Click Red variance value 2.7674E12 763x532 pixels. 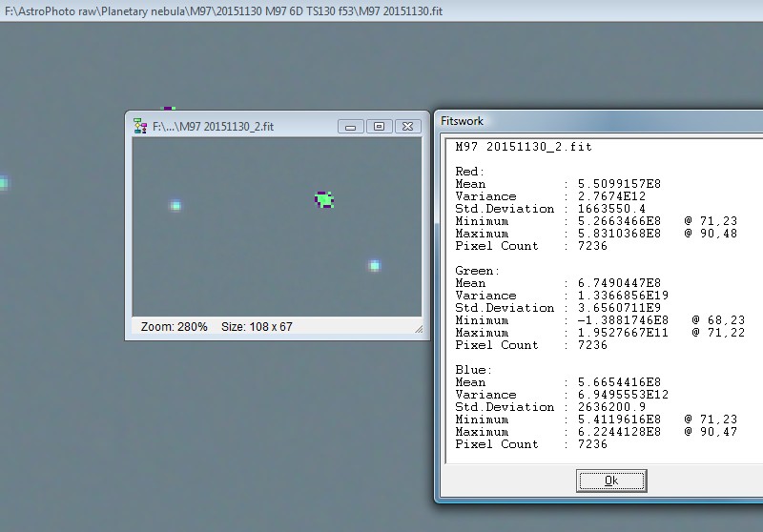coord(611,196)
